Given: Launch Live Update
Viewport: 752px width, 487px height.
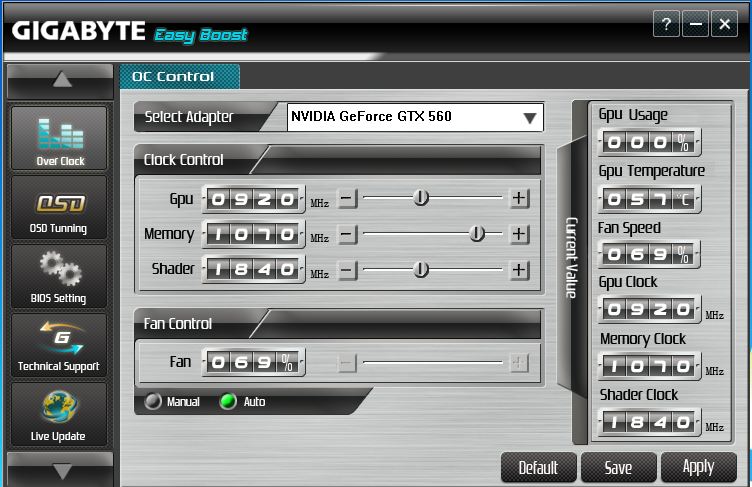Looking at the screenshot, I should [59, 415].
